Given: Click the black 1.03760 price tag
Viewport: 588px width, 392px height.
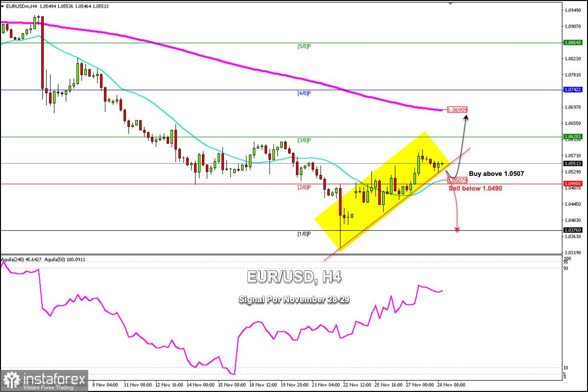Looking at the screenshot, I should pos(573,230).
